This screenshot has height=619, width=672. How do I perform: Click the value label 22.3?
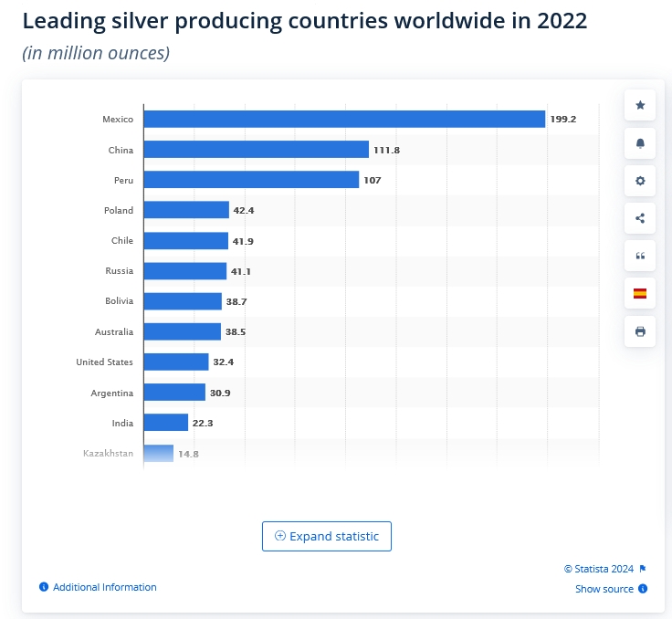point(203,423)
